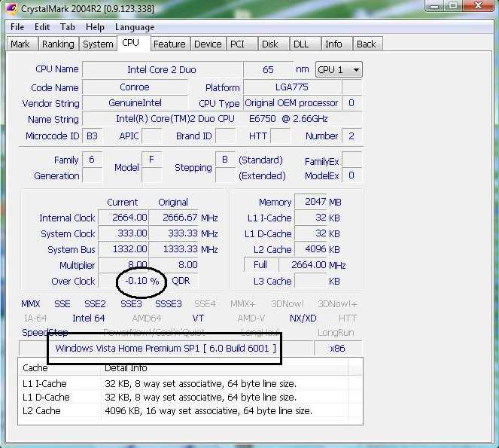Click the Family value 6

click(92, 159)
